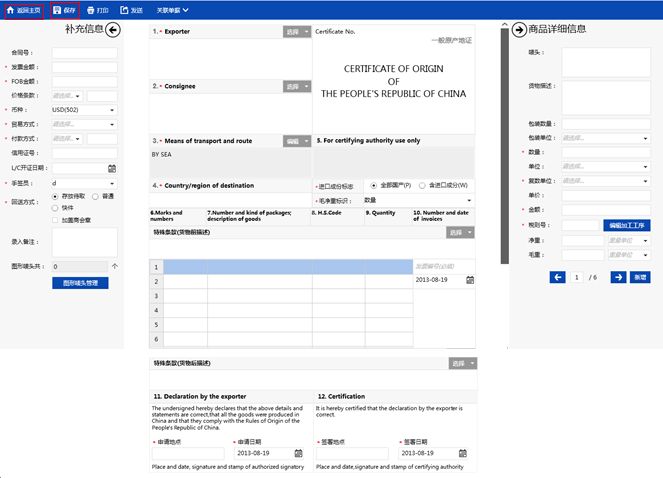
Task: Click the 税则号 tariff code field
Action: click(581, 225)
